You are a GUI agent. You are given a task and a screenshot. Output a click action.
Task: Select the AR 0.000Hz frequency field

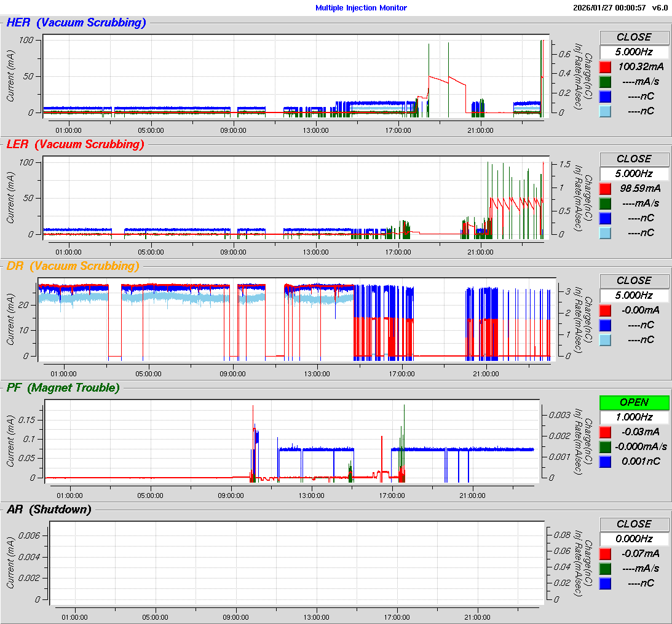tap(634, 539)
